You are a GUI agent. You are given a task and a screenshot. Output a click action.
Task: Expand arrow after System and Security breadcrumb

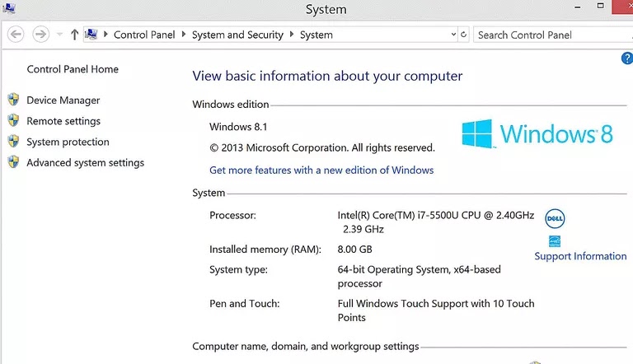292,35
